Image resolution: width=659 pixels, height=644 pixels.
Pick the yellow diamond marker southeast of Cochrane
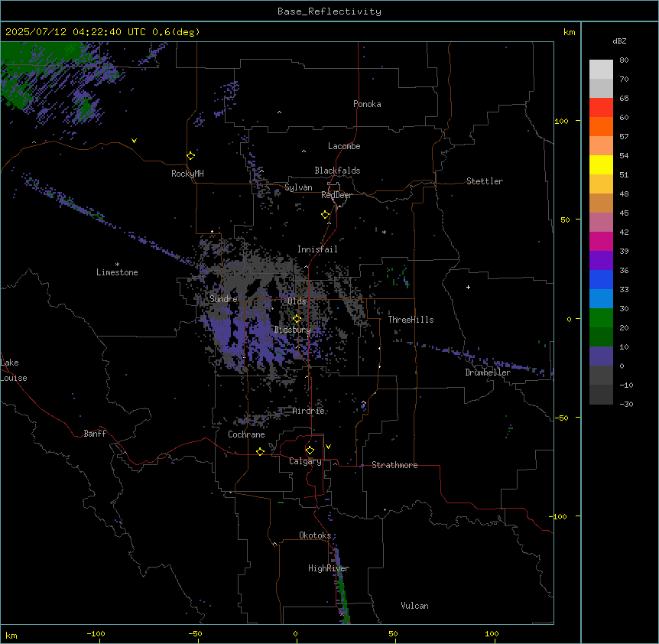click(260, 451)
